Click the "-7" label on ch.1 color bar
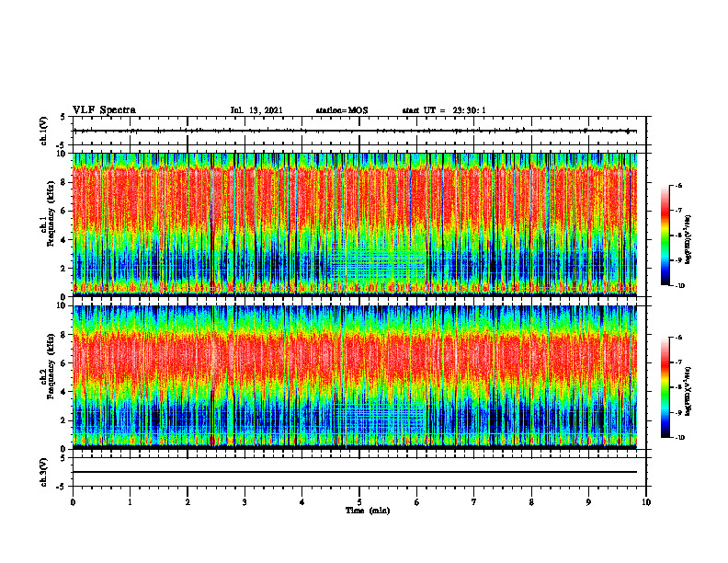728x563 pixels. [678, 211]
